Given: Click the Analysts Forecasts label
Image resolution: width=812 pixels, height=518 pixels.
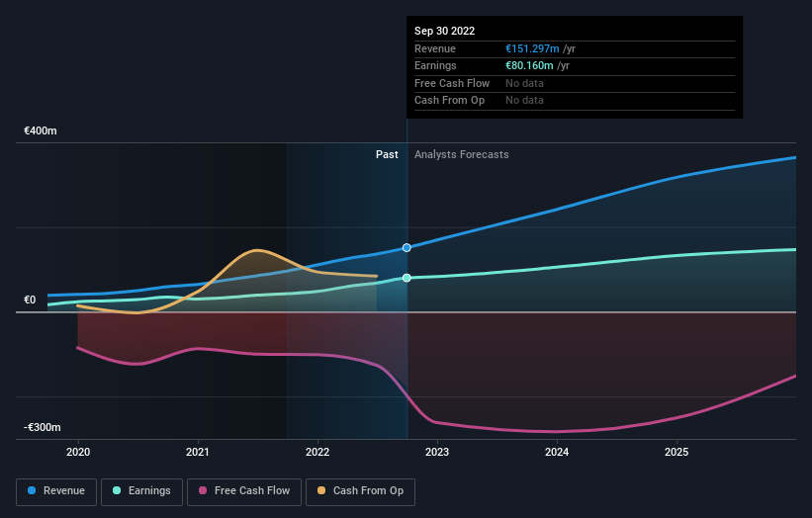Looking at the screenshot, I should 462,155.
